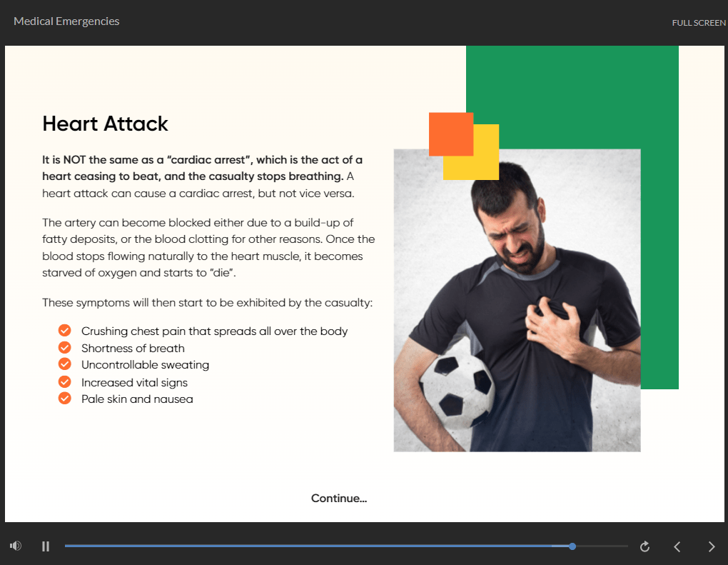728x565 pixels.
Task: Click the text Increased vital signs
Action: tap(135, 382)
